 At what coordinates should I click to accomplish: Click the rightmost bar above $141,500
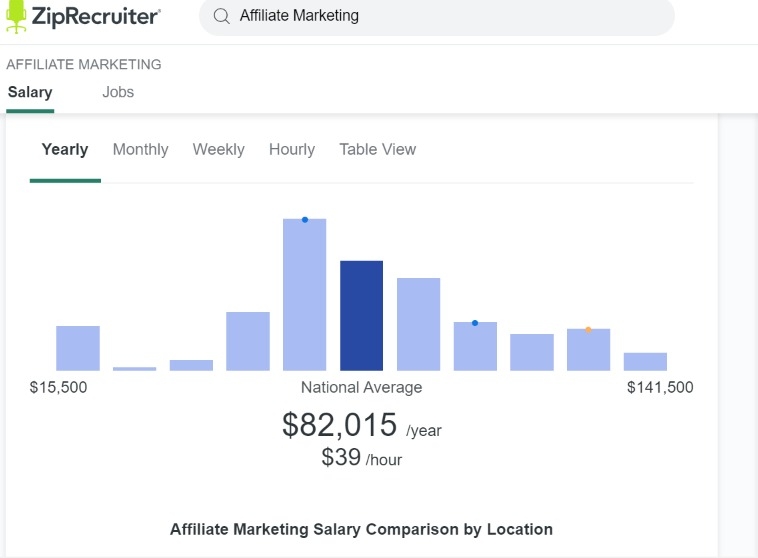(x=645, y=362)
